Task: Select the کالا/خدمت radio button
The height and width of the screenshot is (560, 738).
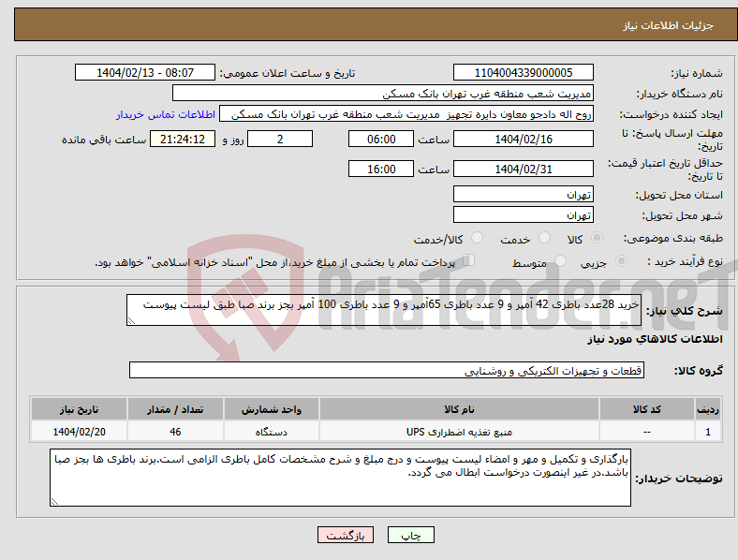Action: pyautogui.click(x=478, y=238)
